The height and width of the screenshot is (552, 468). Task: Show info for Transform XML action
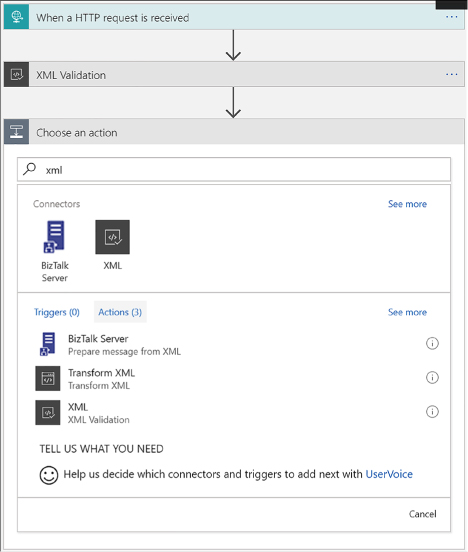(432, 377)
